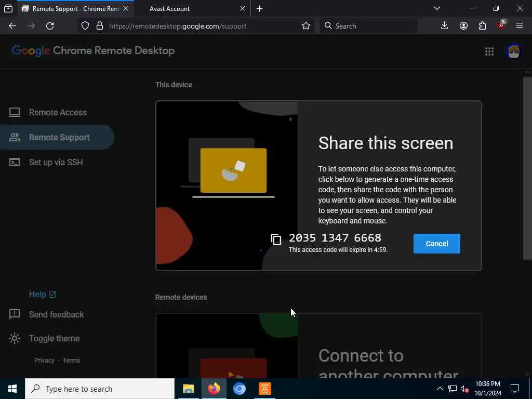Click the Remote devices section label
The image size is (532, 399).
point(181,297)
